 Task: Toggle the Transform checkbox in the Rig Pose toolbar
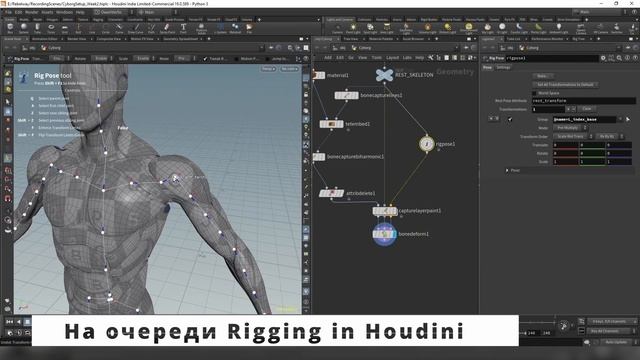(205, 59)
